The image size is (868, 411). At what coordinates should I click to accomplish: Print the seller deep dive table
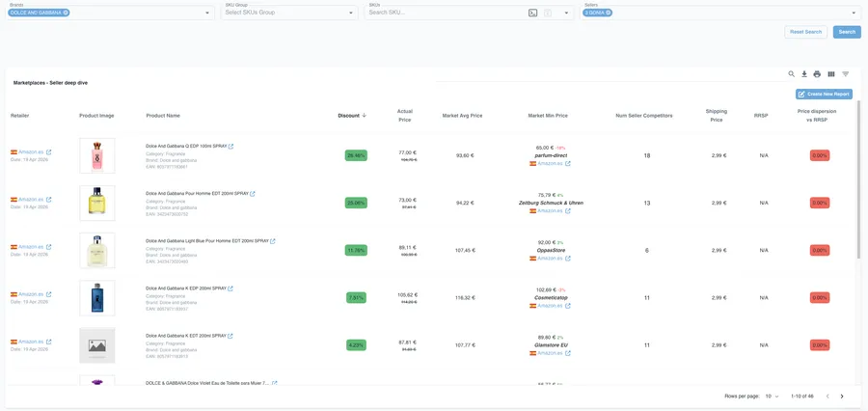[817, 73]
